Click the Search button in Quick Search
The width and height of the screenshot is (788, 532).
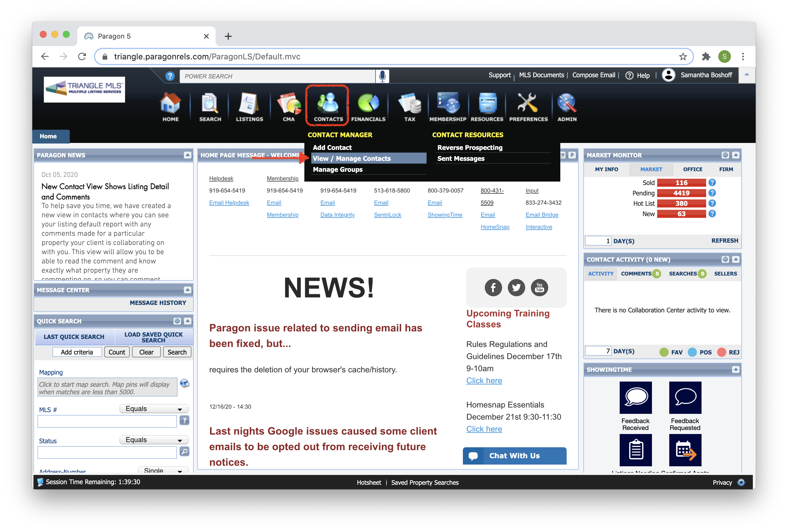coord(177,352)
